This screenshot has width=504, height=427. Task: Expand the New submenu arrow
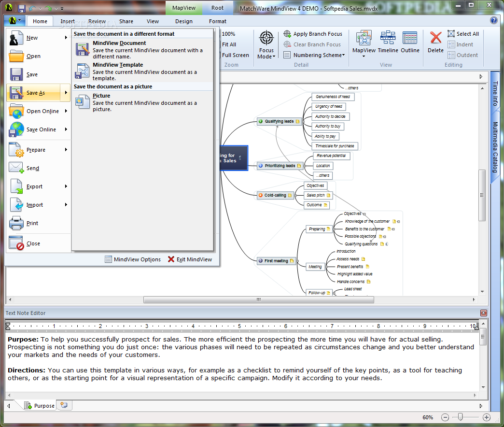coord(66,38)
